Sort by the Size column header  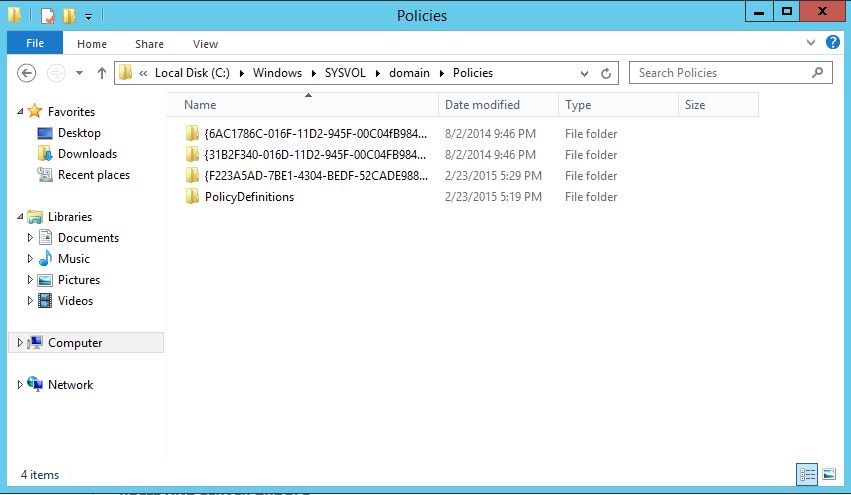718,105
